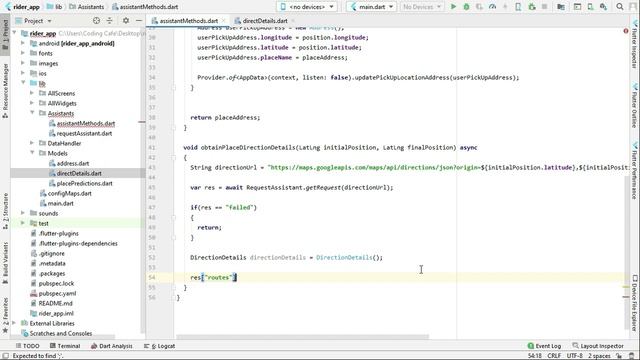Open the TODO tool window
Image resolution: width=640 pixels, height=360 pixels.
click(x=27, y=346)
